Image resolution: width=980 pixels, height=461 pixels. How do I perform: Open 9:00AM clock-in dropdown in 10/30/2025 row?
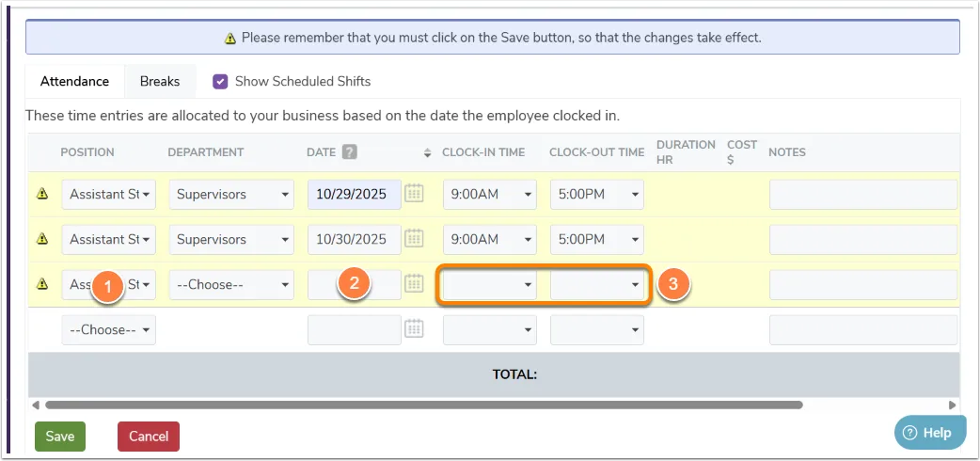pos(490,240)
